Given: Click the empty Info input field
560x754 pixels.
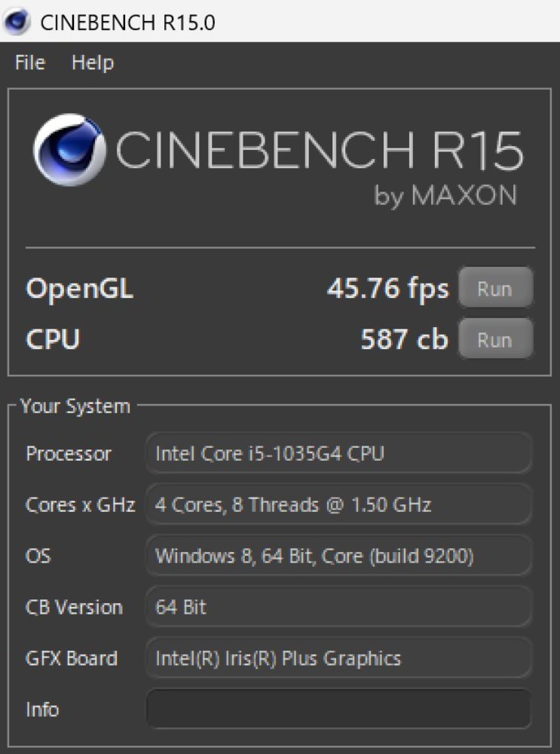Looking at the screenshot, I should tap(339, 709).
